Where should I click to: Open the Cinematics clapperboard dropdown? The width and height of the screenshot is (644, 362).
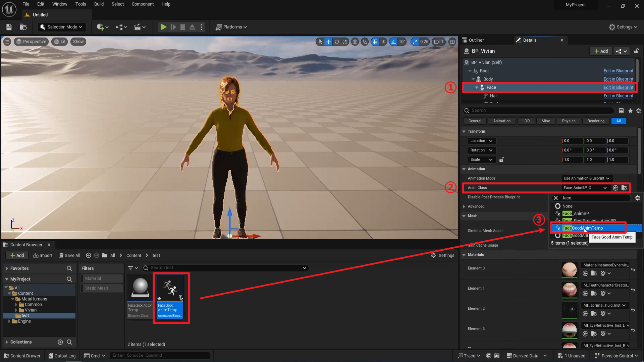(140, 27)
